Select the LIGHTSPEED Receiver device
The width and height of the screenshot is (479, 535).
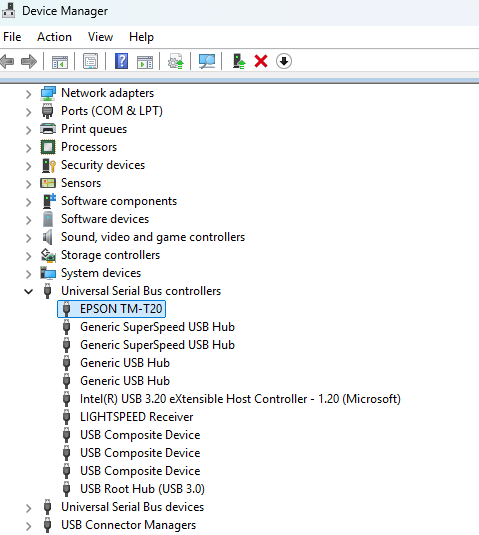click(136, 417)
